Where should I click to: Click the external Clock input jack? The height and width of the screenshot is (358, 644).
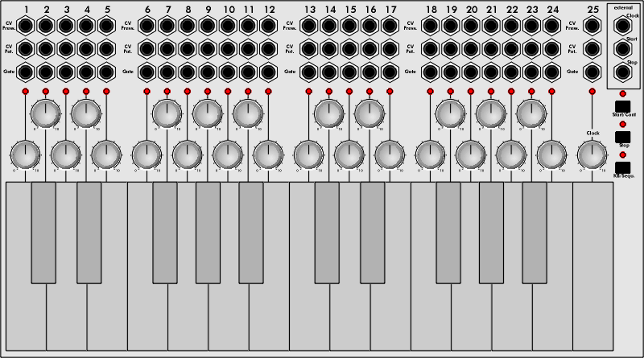[x=621, y=24]
